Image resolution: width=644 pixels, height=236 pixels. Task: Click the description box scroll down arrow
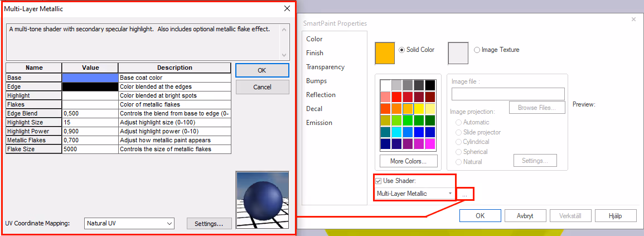[x=284, y=55]
